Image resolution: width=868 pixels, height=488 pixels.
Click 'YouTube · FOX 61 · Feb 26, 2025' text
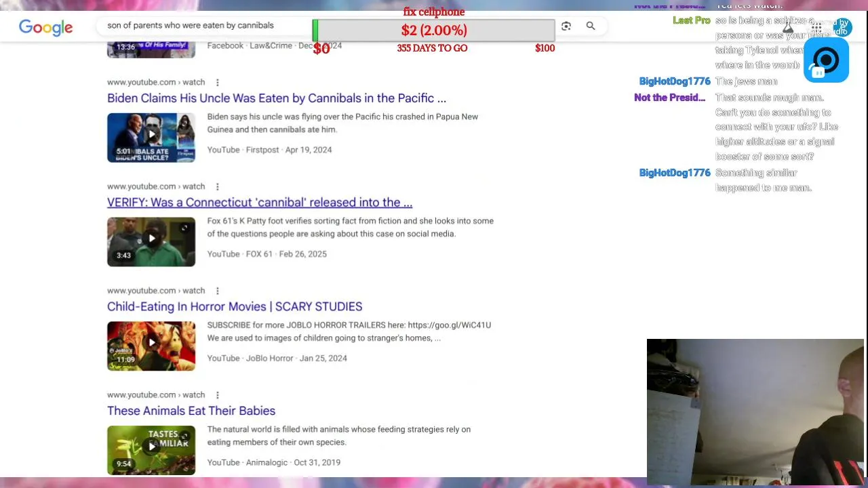pos(267,254)
